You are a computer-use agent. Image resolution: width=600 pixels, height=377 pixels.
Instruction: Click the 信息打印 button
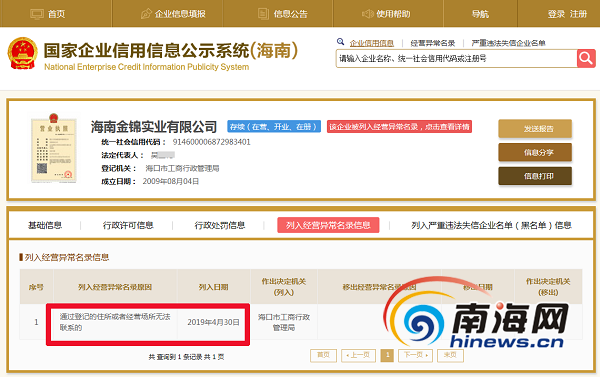coord(535,176)
